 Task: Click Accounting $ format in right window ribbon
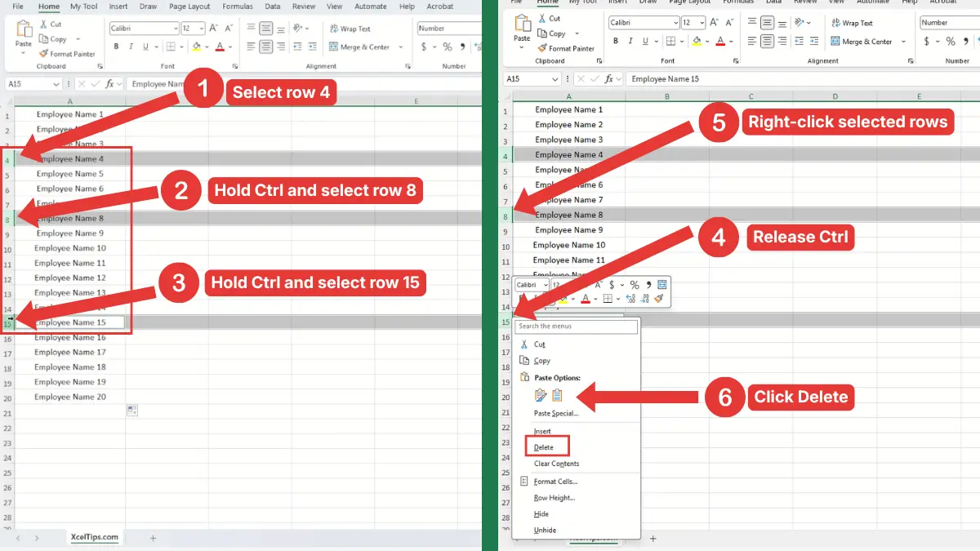(x=926, y=42)
